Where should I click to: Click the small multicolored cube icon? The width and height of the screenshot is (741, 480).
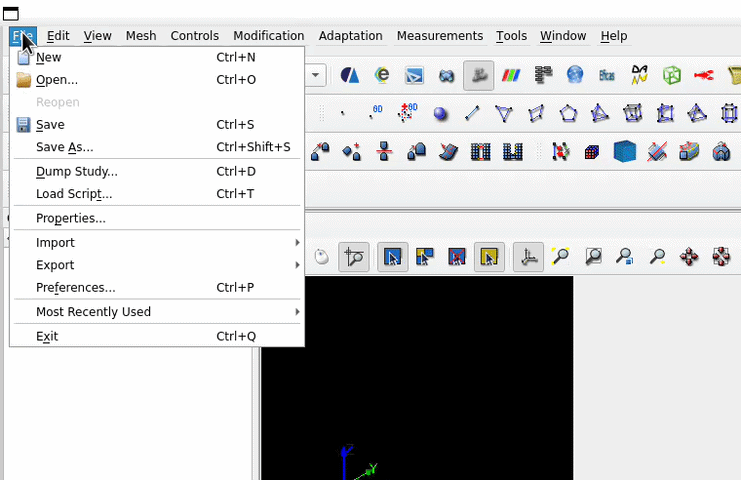point(592,152)
